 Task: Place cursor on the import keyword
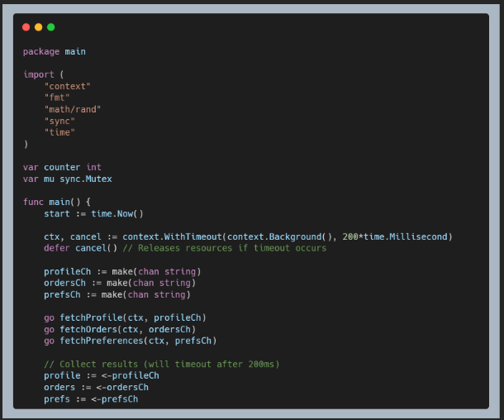[x=38, y=74]
